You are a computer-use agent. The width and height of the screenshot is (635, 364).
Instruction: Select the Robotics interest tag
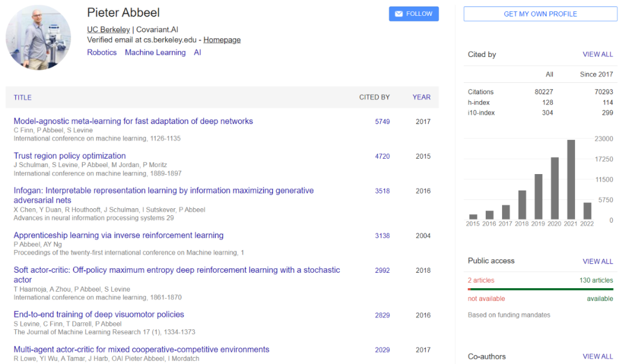[x=102, y=52]
